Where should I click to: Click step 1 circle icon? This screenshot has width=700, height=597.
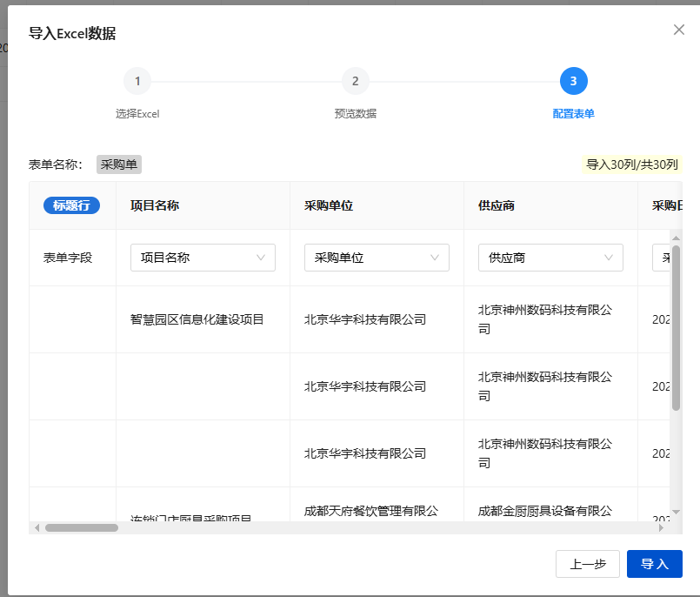[137, 81]
